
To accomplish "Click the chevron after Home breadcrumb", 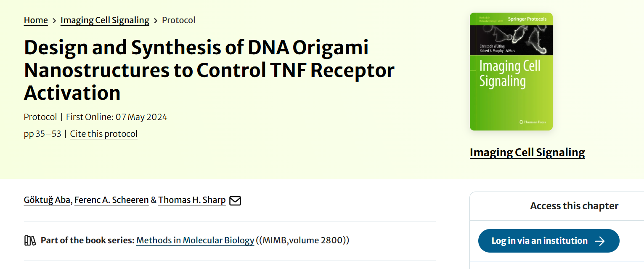I will pyautogui.click(x=54, y=20).
